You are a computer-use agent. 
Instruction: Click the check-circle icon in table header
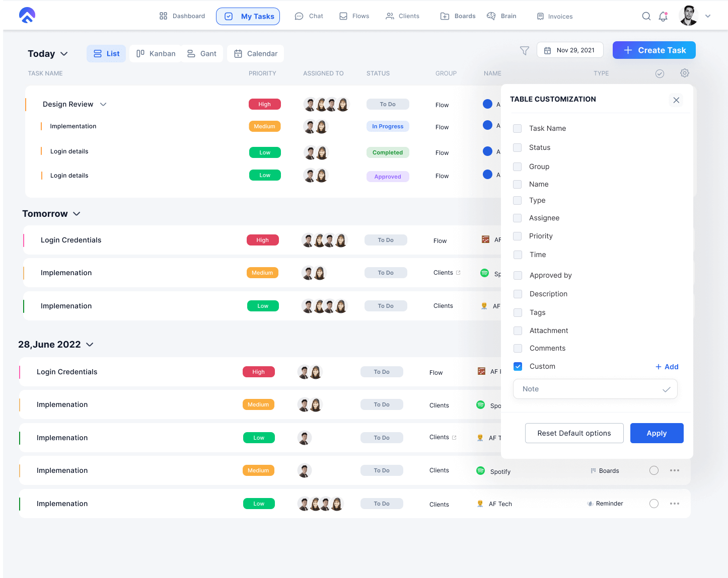pyautogui.click(x=660, y=73)
